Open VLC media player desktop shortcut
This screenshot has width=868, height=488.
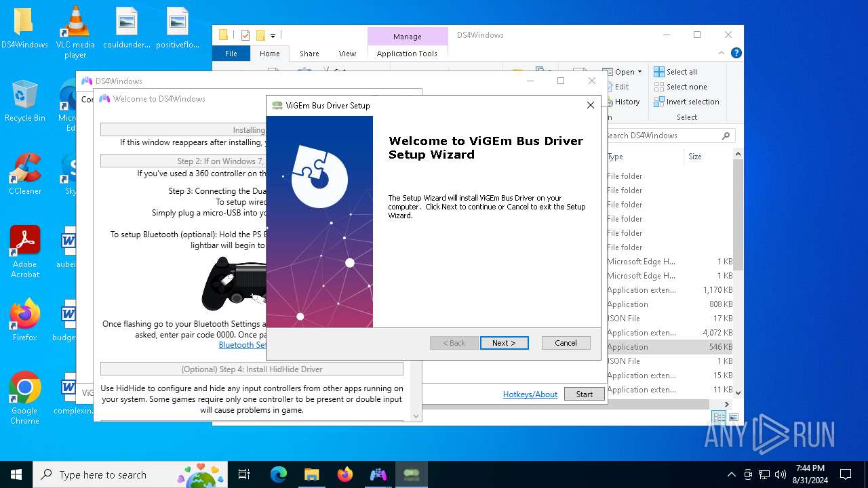pos(75,33)
